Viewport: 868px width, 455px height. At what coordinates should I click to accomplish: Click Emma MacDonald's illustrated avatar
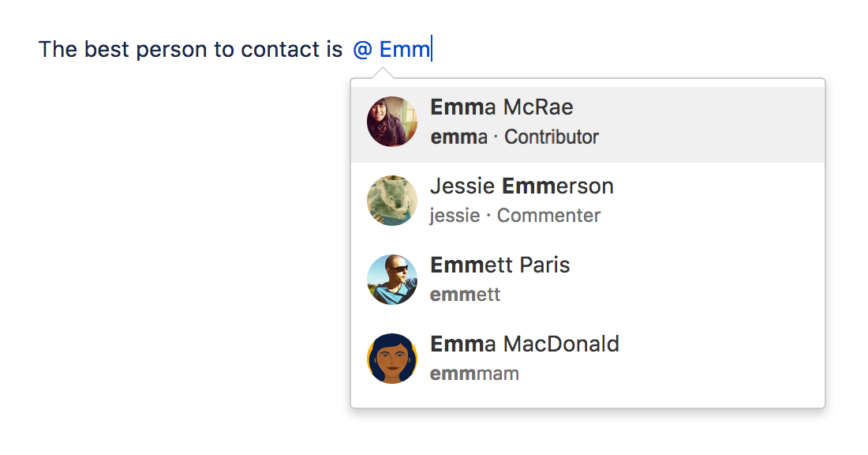[x=392, y=359]
